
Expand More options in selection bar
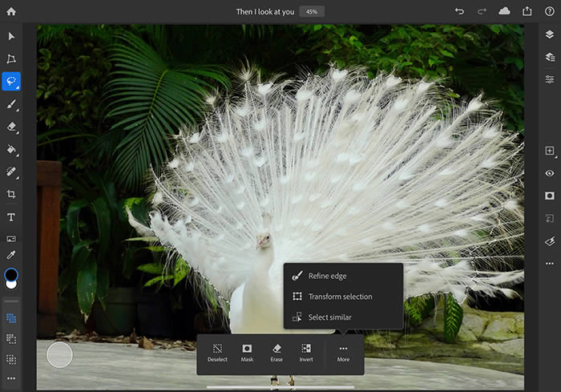click(x=343, y=354)
